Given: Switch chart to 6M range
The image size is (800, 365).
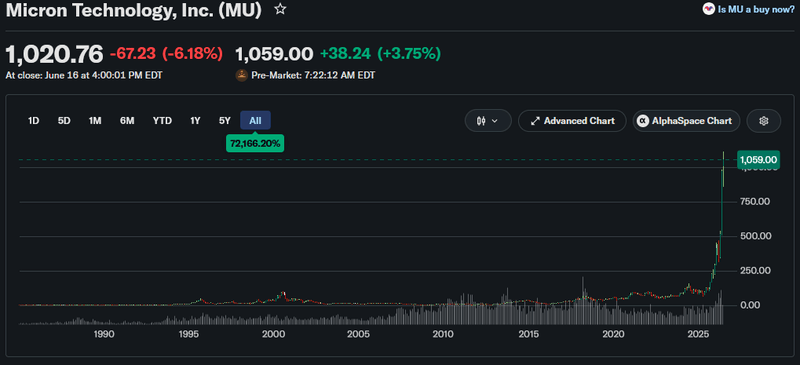Looking at the screenshot, I should click(x=127, y=121).
